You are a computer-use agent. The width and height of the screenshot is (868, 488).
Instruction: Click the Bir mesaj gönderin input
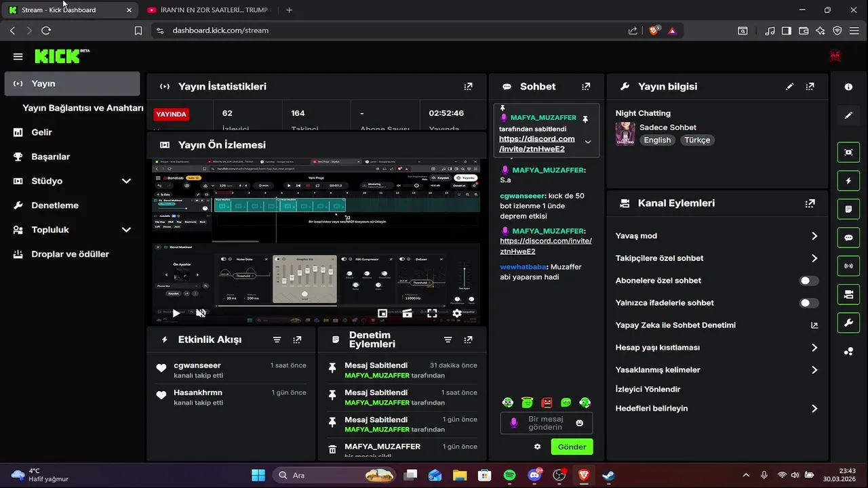tap(546, 423)
